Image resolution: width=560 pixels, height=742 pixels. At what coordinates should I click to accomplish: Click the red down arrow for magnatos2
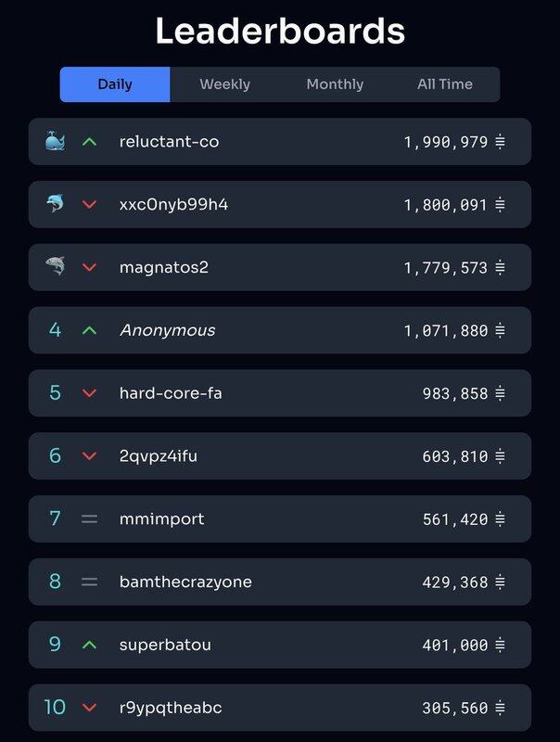tap(89, 267)
